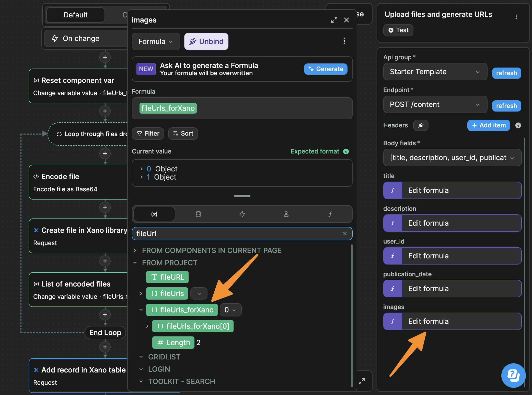Open the Upload files panel options menu
This screenshot has height=395, width=532.
(516, 17)
